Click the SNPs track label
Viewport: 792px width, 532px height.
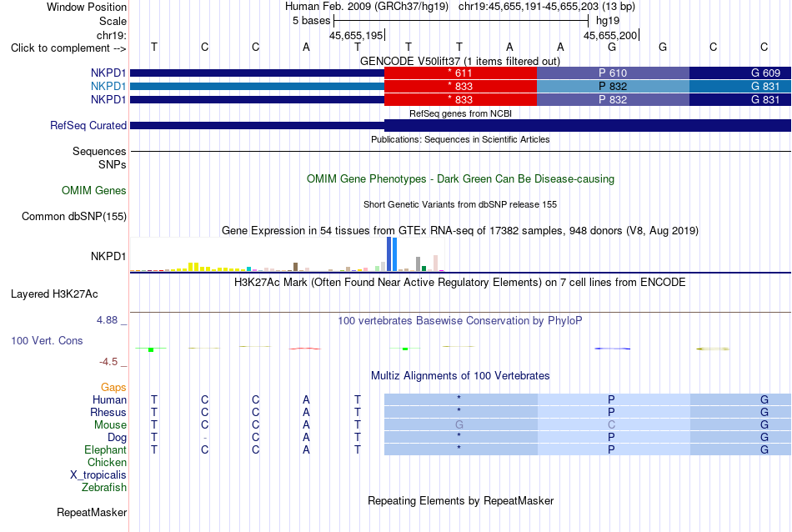point(113,165)
